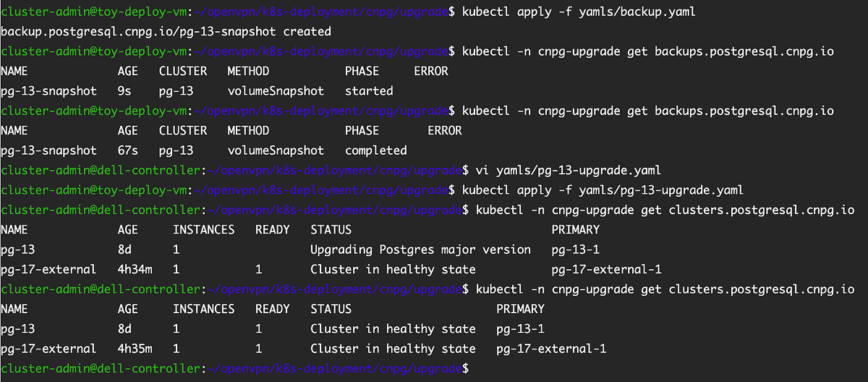This screenshot has width=868, height=382.
Task: Click the ERROR header above the started row
Action: 430,72
